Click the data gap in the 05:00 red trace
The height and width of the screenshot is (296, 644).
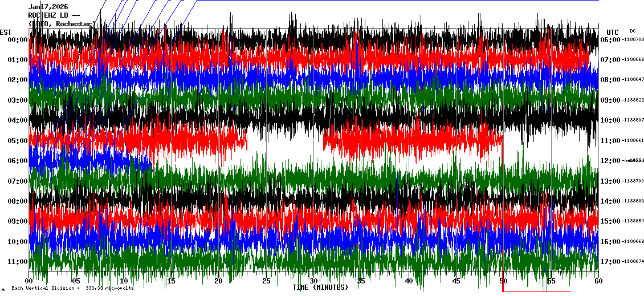tap(285, 140)
